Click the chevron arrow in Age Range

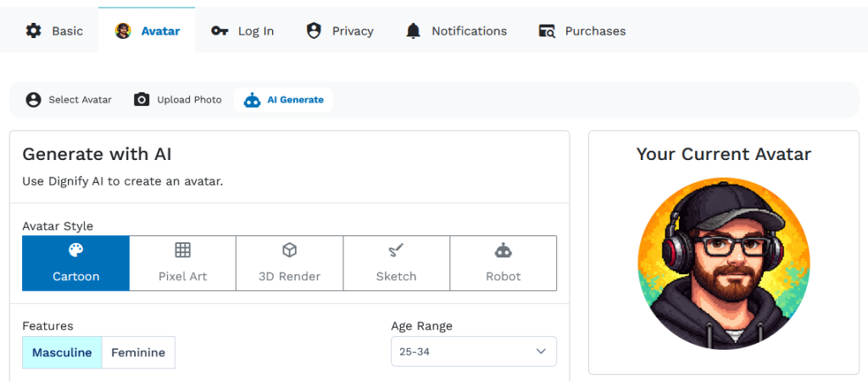(541, 351)
